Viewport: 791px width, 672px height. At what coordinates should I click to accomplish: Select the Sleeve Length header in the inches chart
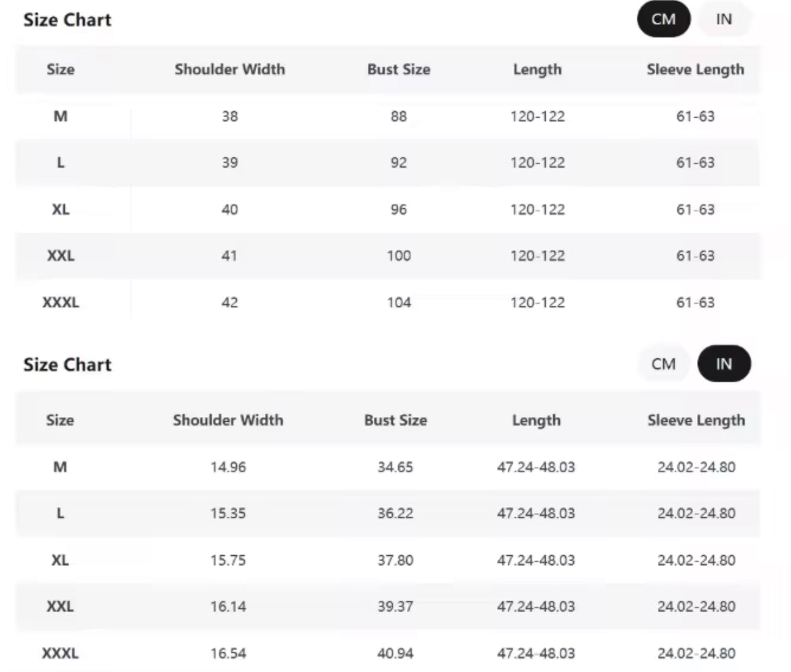point(696,420)
